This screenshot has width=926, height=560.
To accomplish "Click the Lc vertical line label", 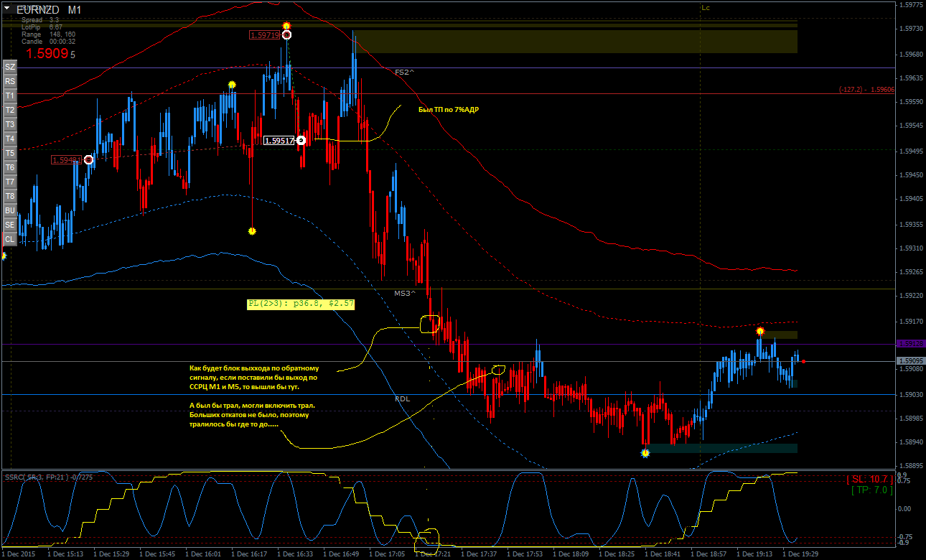I will pyautogui.click(x=706, y=7).
